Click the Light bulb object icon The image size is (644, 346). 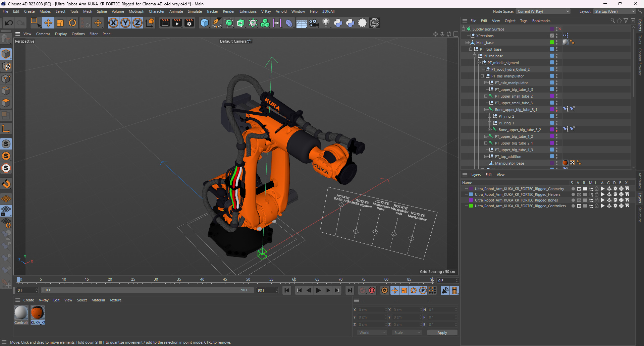tap(326, 23)
